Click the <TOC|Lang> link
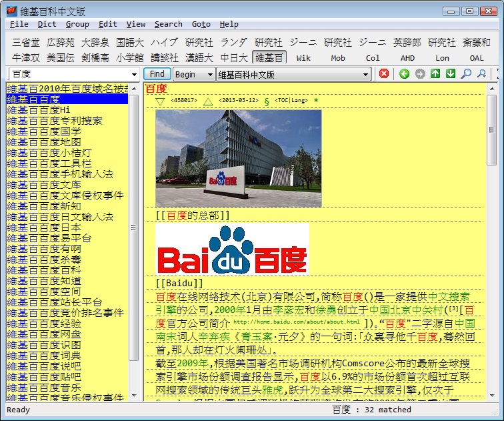The image size is (504, 421). [291, 100]
